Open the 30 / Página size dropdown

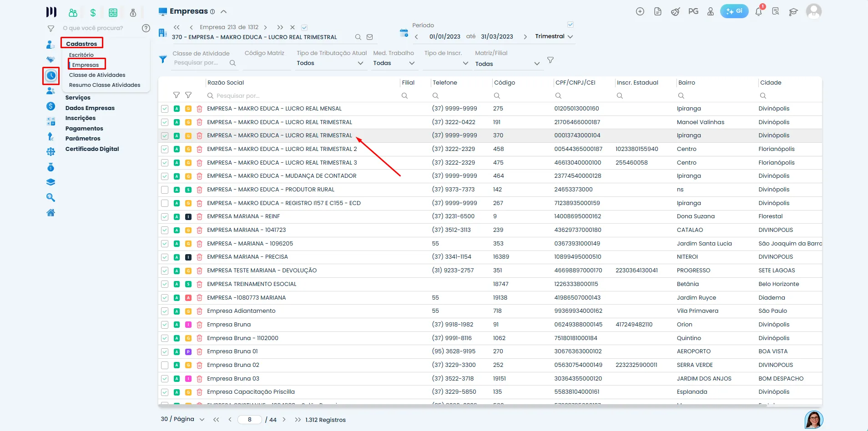pyautogui.click(x=183, y=419)
